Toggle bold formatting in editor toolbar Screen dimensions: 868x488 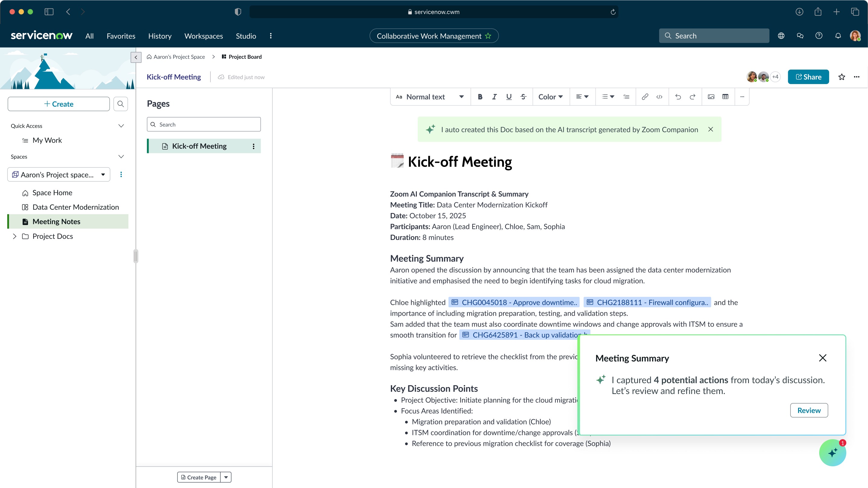point(480,97)
